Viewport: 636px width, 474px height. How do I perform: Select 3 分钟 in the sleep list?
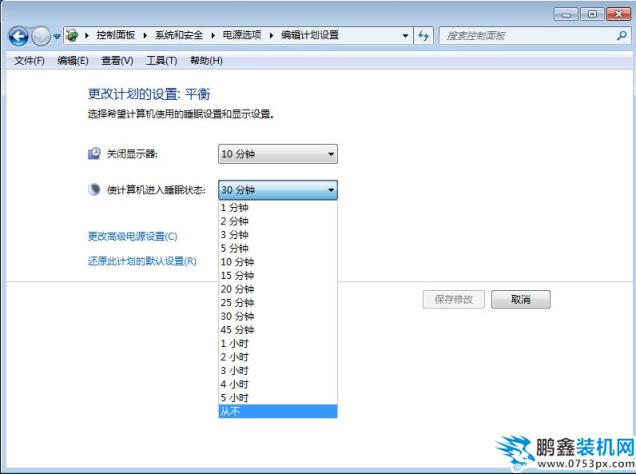point(278,235)
